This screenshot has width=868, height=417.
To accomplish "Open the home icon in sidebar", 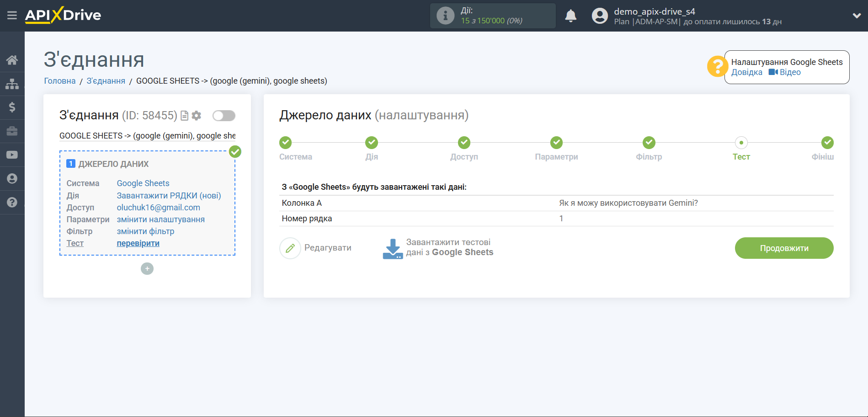I will (x=12, y=60).
